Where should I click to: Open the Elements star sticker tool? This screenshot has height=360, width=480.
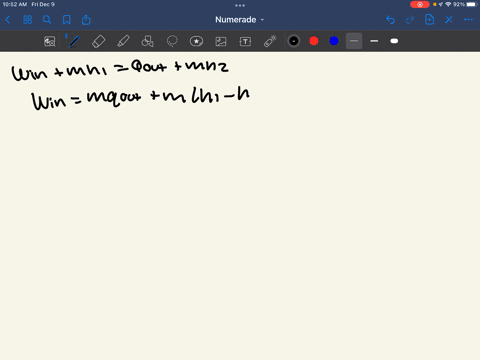pos(196,41)
